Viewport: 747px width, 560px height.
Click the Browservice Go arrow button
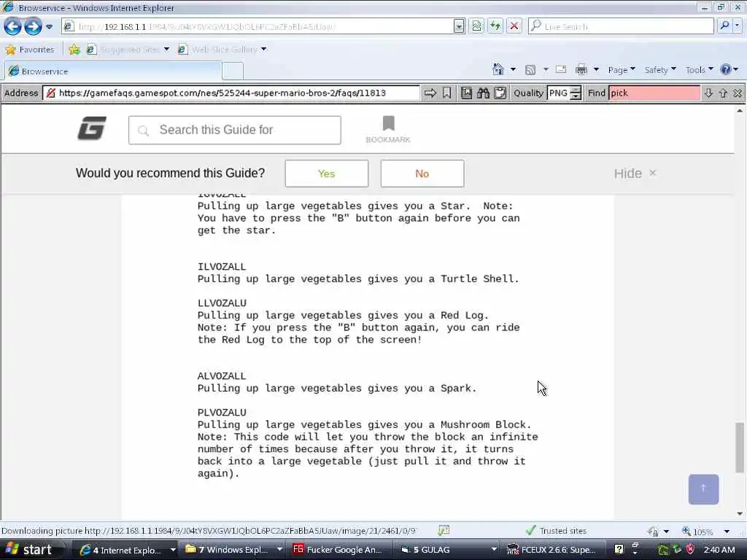click(430, 93)
